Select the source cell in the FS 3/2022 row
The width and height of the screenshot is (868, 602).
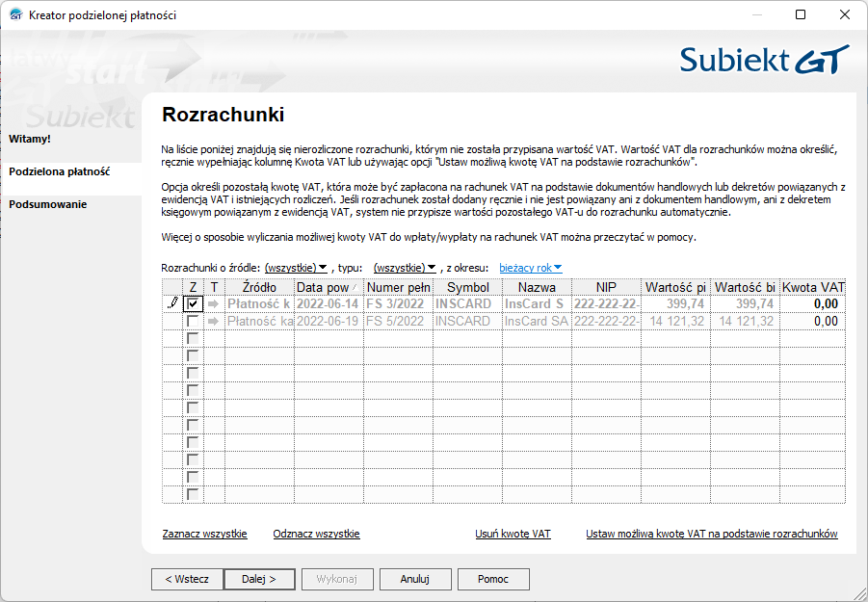tap(259, 303)
